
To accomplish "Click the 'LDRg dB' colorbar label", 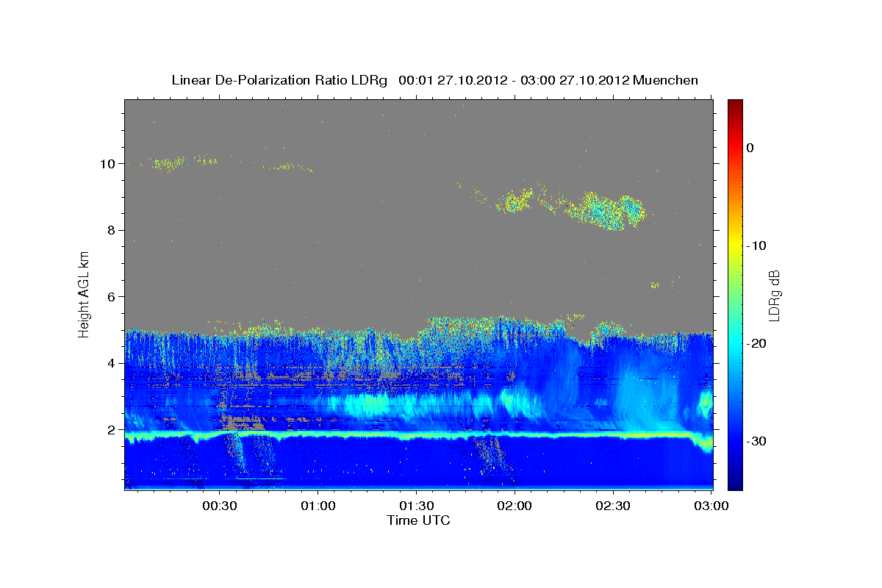I will click(x=774, y=295).
